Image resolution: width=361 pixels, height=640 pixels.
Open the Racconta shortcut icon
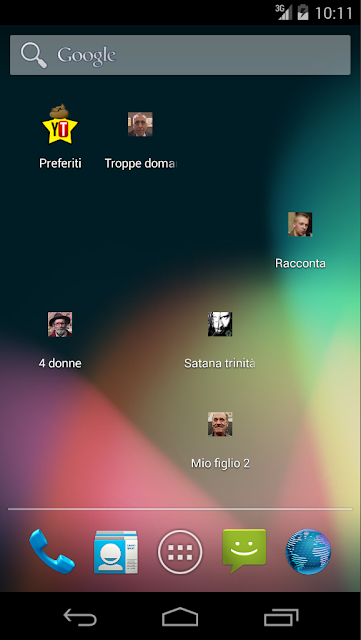[x=300, y=224]
